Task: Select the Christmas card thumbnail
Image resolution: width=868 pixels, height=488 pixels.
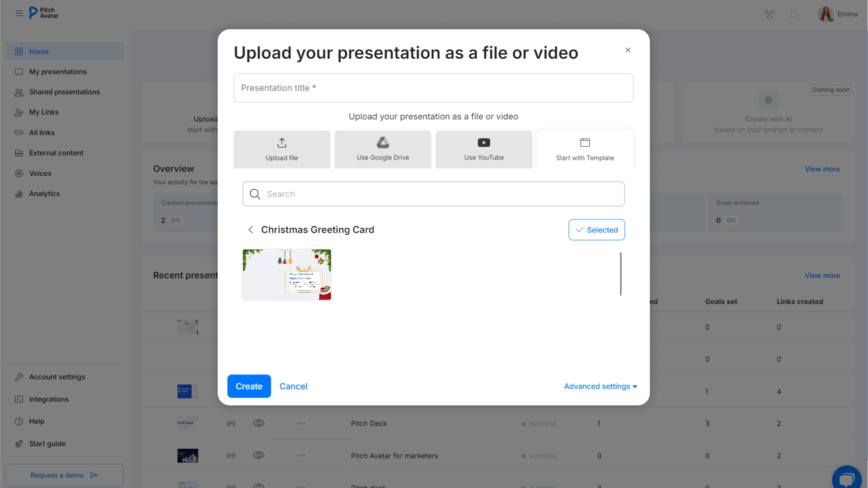Action: pos(287,275)
